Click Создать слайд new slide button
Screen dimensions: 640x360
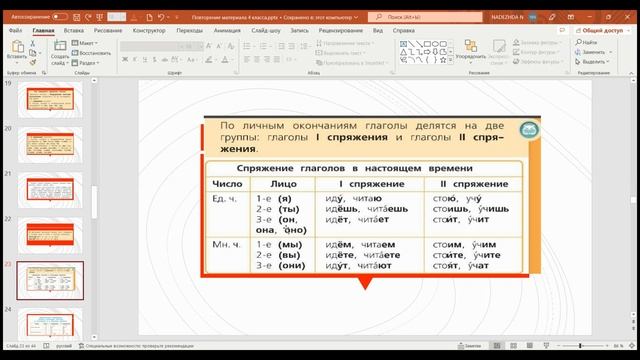(60, 53)
